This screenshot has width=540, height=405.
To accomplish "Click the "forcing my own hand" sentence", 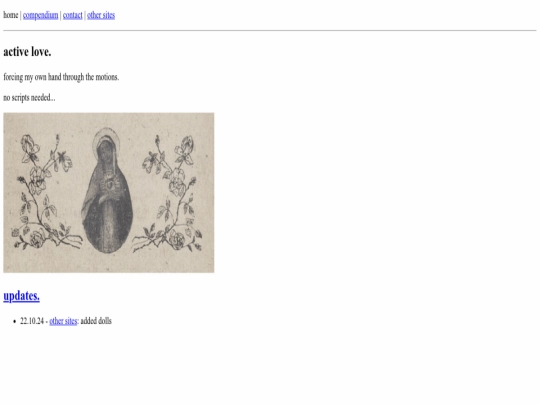I will (x=61, y=77).
